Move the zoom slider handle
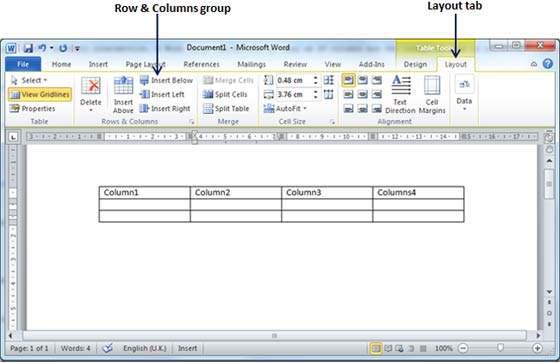Image resolution: width=560 pixels, height=363 pixels. tap(500, 348)
